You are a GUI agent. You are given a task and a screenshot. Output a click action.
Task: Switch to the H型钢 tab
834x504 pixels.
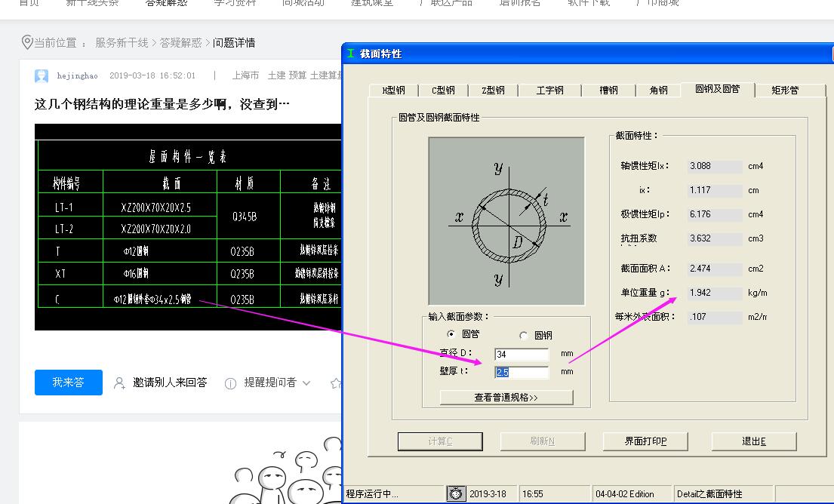click(x=393, y=91)
